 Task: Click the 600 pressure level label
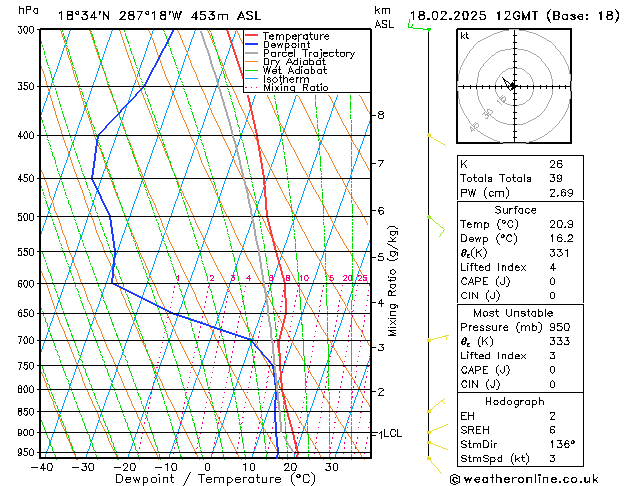pyautogui.click(x=28, y=284)
